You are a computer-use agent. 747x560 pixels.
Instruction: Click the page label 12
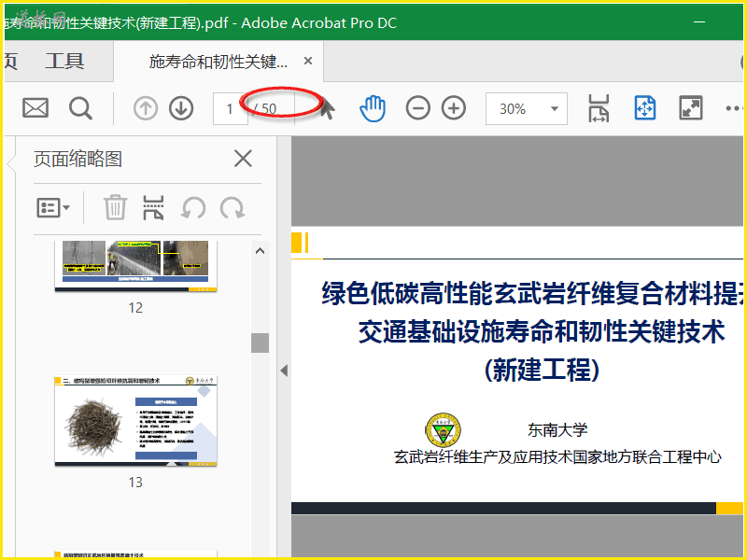[x=135, y=308]
